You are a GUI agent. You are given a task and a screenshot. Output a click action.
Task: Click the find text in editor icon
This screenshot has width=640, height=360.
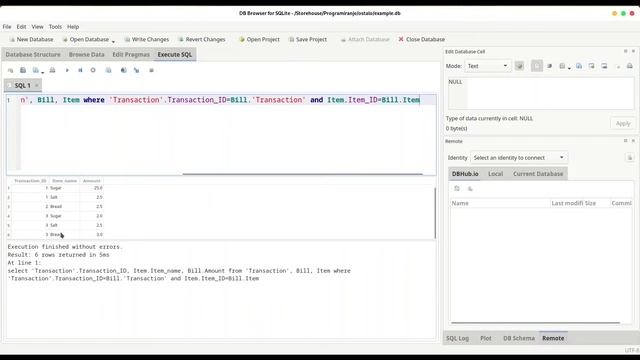pyautogui.click(x=124, y=70)
